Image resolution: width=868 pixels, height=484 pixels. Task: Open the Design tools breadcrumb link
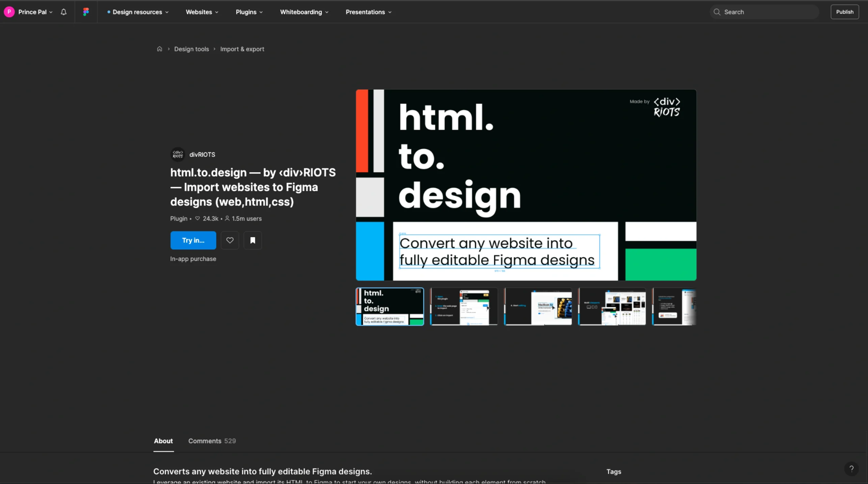pos(192,49)
